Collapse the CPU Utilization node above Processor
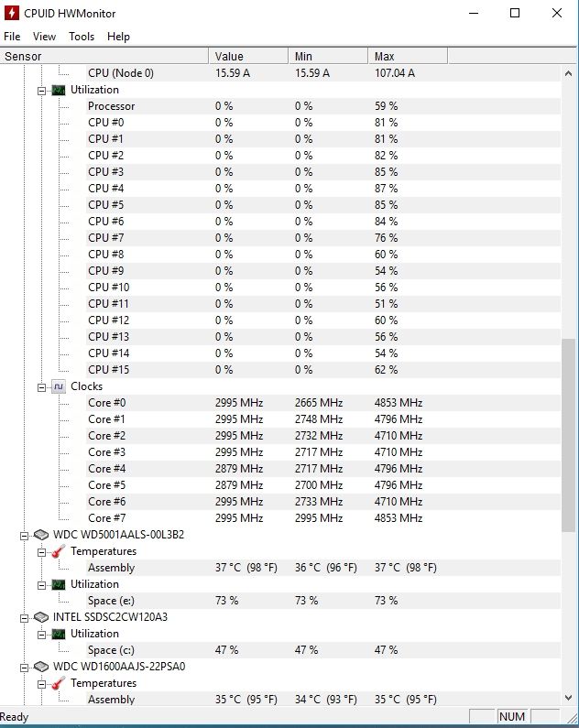579x728 pixels. 42,91
